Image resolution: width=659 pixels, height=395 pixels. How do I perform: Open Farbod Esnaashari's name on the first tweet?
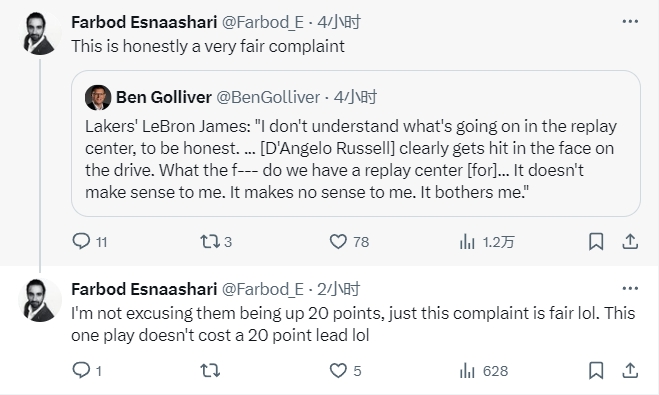pyautogui.click(x=144, y=22)
